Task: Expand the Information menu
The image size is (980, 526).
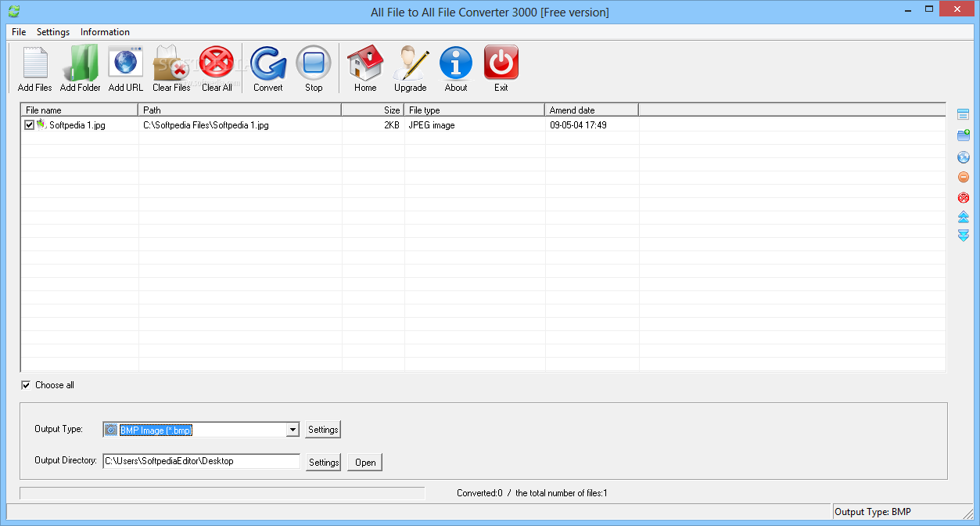Action: tap(105, 32)
